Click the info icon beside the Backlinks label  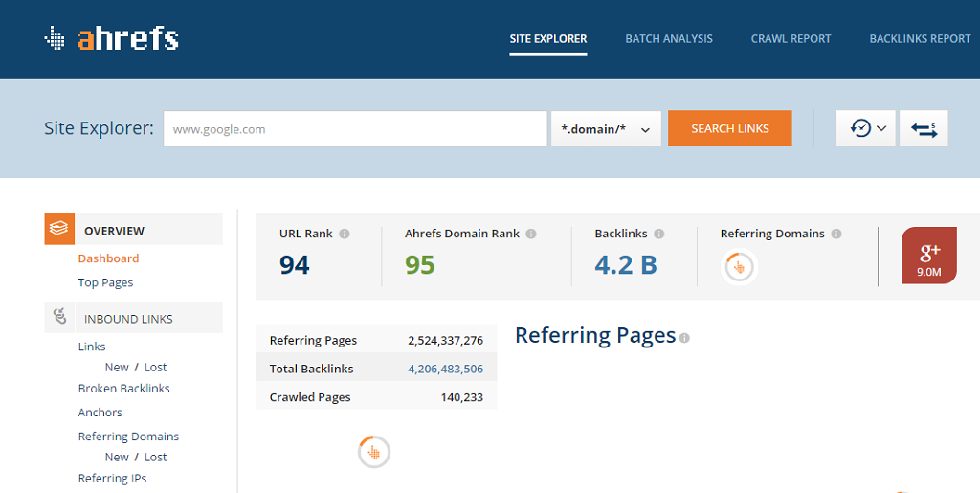(658, 234)
